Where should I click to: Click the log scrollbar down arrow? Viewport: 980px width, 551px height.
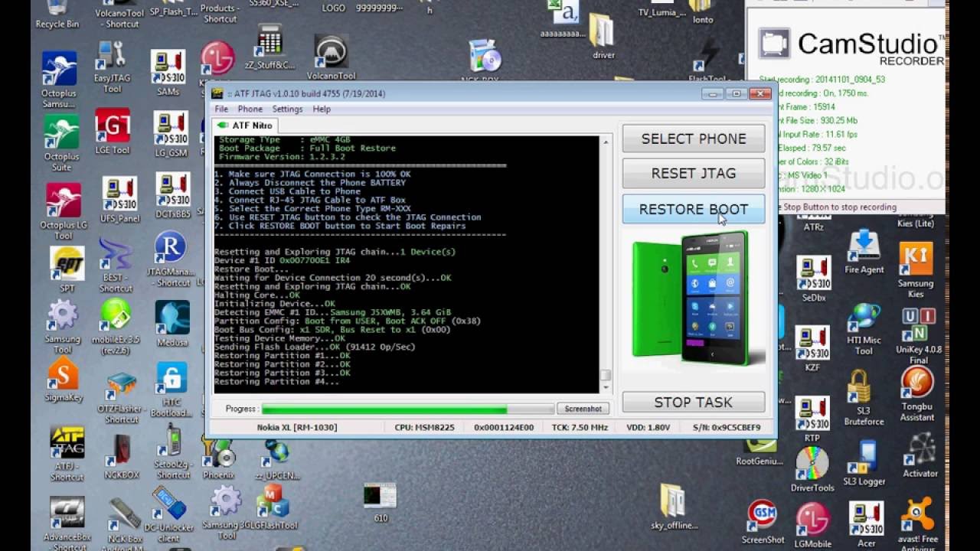[x=606, y=387]
